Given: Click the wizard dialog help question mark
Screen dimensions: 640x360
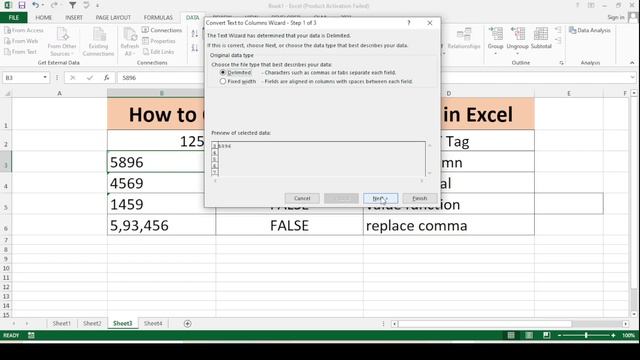Looking at the screenshot, I should tap(409, 23).
